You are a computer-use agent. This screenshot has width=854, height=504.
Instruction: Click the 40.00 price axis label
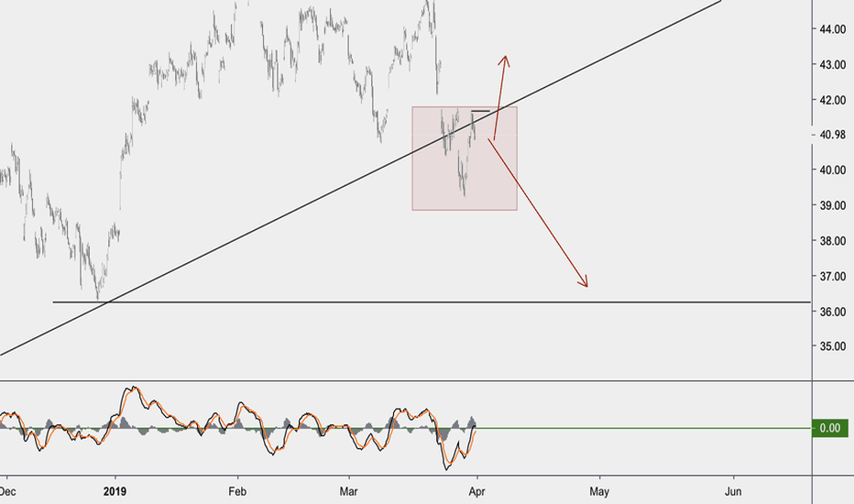click(833, 170)
